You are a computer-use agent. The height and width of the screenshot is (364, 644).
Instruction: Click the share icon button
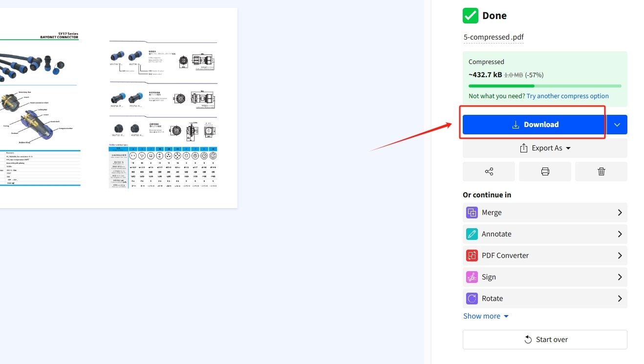point(489,171)
